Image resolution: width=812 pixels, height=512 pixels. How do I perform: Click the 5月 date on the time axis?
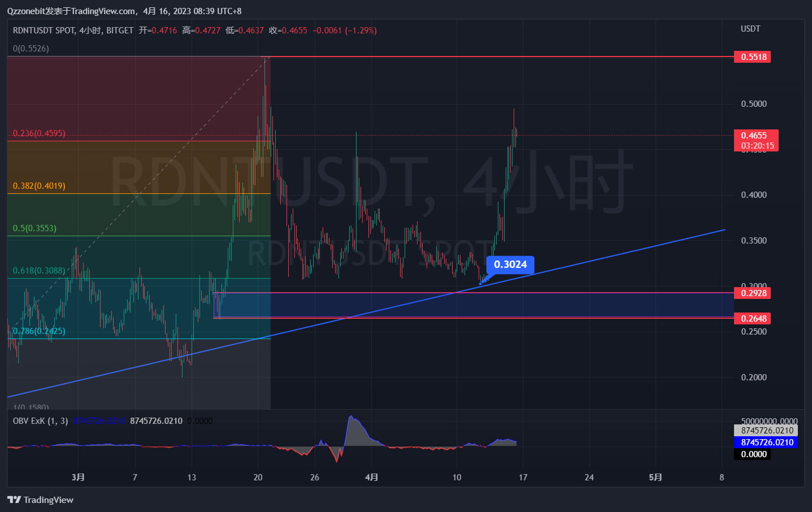[655, 478]
